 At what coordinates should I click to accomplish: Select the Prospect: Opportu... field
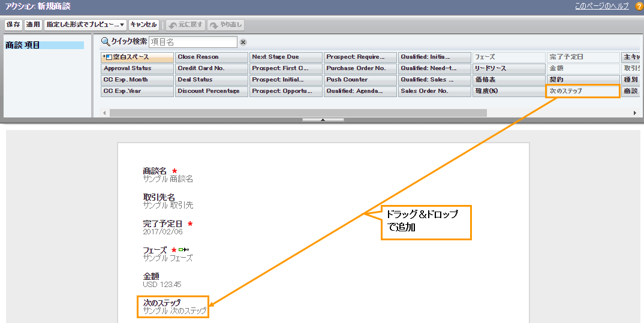click(286, 92)
